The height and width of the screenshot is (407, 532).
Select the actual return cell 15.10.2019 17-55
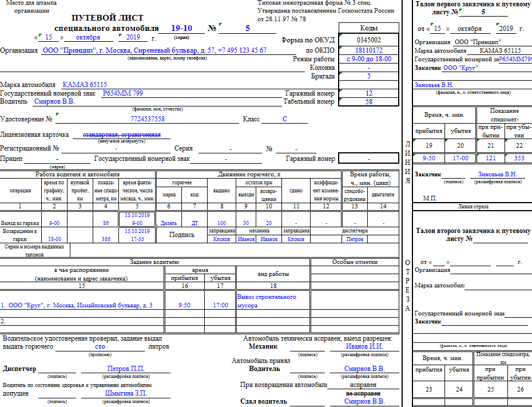[137, 235]
